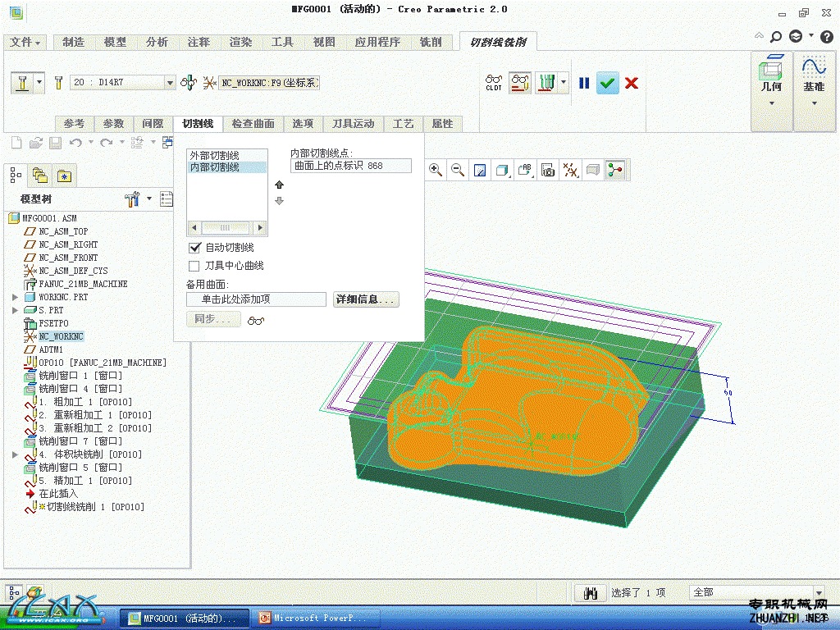Open the dropdown arrow beside gouge check
This screenshot has height=630, width=840.
[x=563, y=83]
